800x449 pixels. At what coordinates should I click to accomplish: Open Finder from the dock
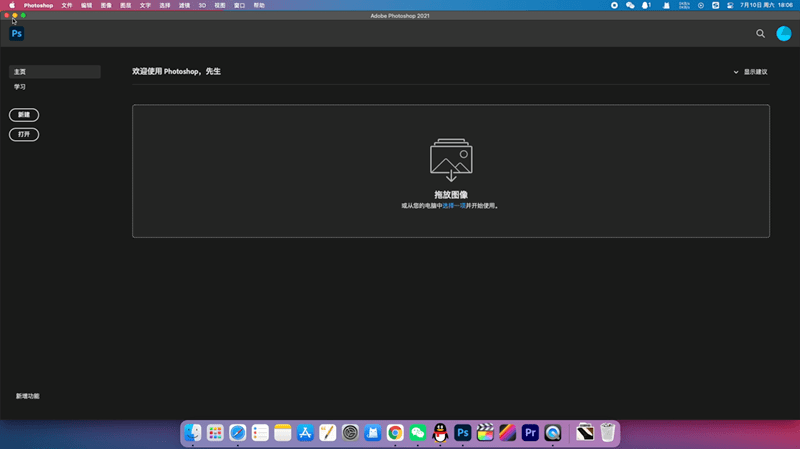point(193,433)
